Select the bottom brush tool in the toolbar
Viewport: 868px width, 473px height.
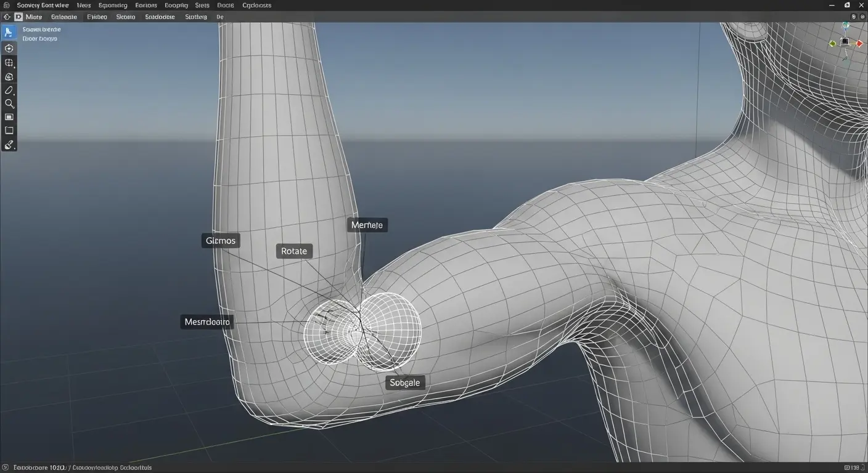[x=9, y=145]
